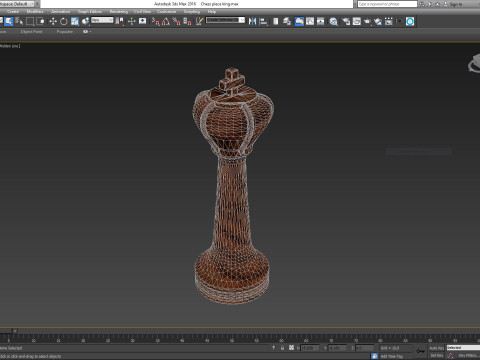
Task: Open the Create menu
Action: point(13,11)
